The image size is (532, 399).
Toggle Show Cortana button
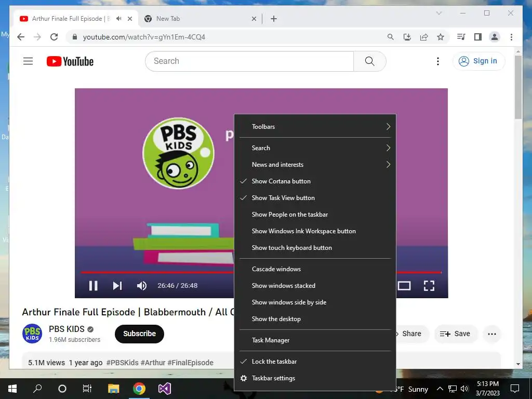(x=315, y=181)
